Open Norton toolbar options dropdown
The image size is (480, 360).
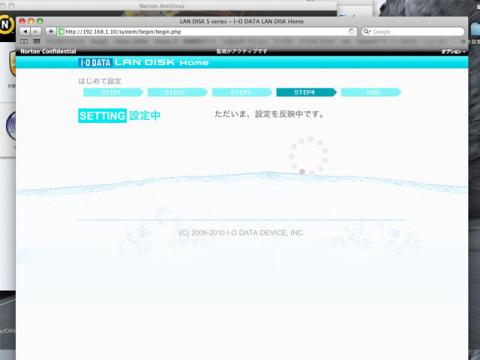coord(453,51)
